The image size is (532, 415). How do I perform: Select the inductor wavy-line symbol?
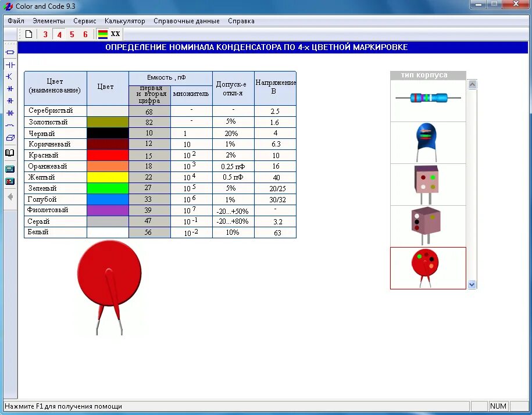[10, 126]
